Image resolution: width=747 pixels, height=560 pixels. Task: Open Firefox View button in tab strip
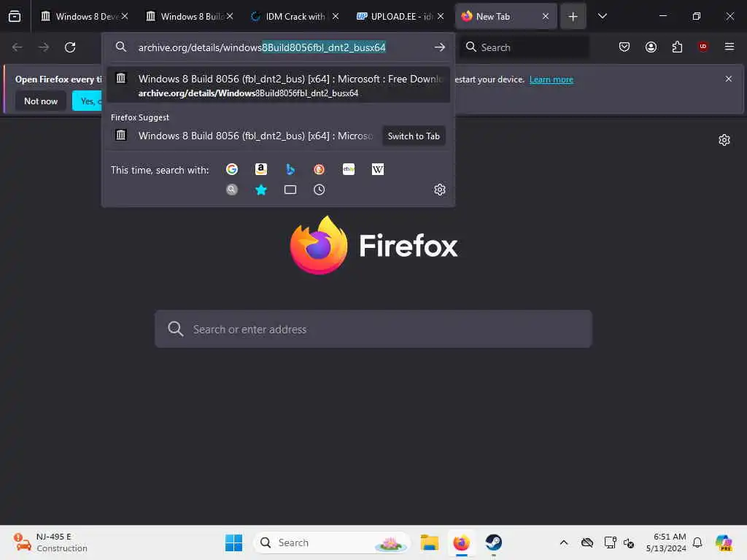tap(15, 16)
